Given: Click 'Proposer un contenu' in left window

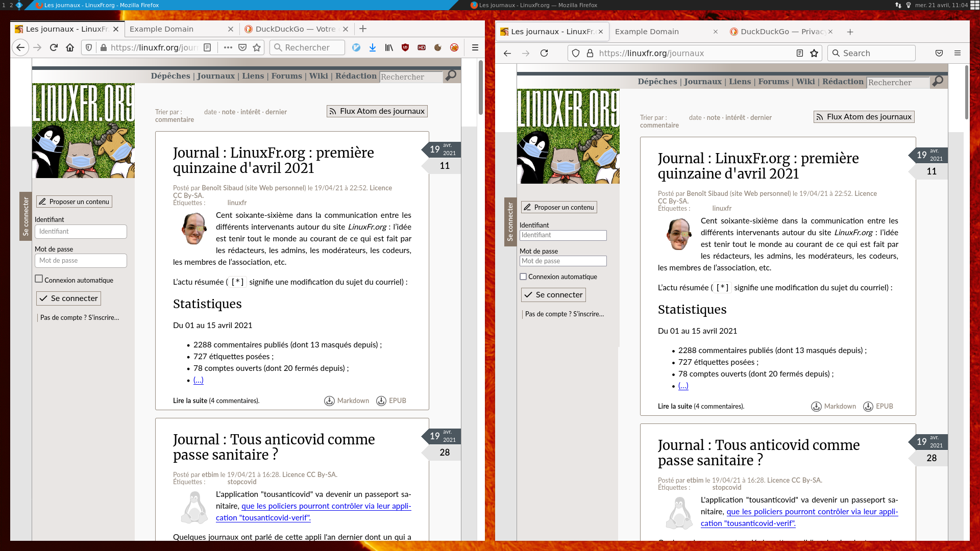Looking at the screenshot, I should pyautogui.click(x=74, y=202).
